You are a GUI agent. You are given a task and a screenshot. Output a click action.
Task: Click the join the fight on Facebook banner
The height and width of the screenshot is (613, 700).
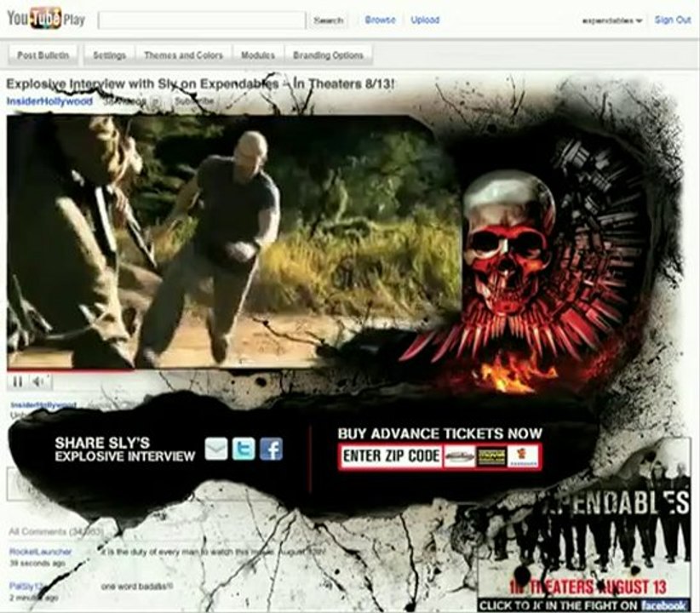[x=584, y=605]
